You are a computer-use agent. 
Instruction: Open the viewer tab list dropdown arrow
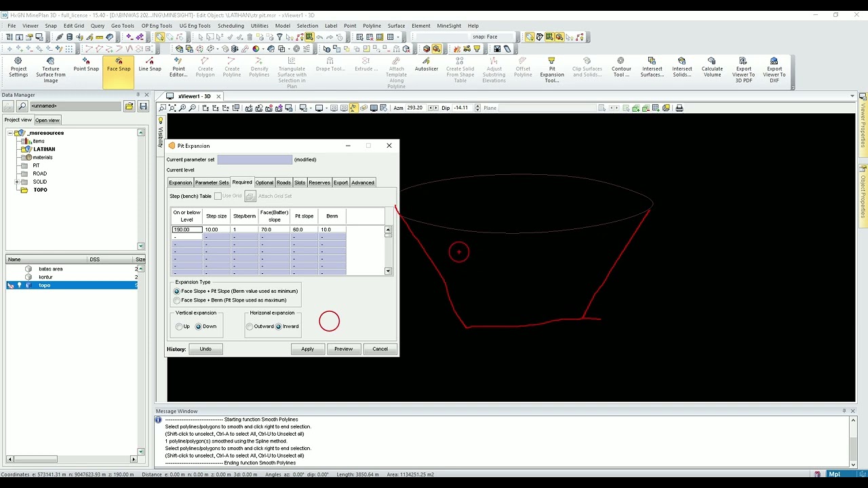click(x=852, y=96)
